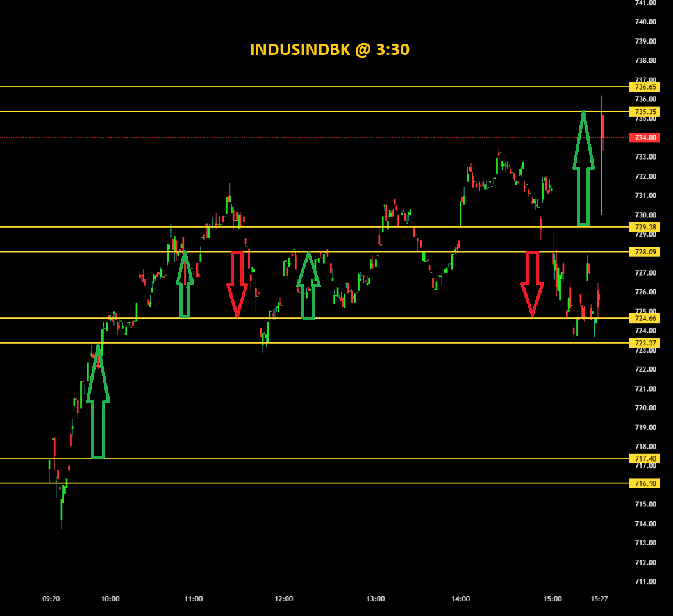Viewport: 673px width, 616px height.
Task: Click the red down arrow before 15:00
Action: 532,283
